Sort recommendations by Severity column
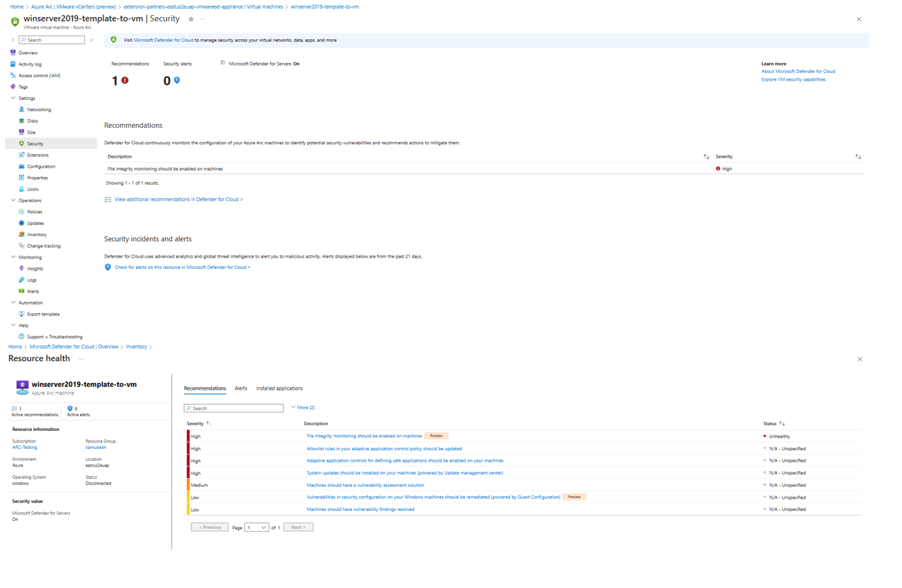Image resolution: width=902 pixels, height=588 pixels. [x=725, y=156]
